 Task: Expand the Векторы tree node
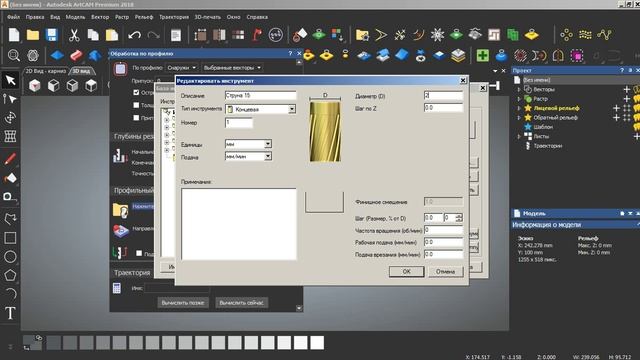tap(519, 89)
